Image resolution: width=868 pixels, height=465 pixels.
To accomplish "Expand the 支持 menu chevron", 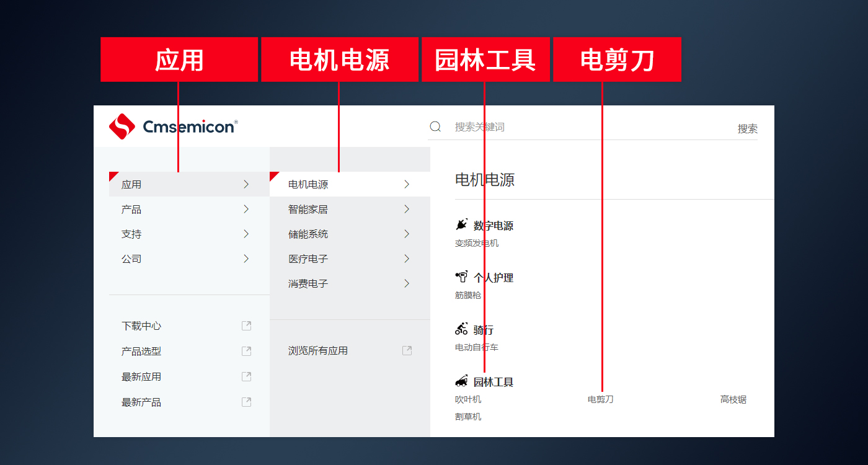I will pos(246,234).
